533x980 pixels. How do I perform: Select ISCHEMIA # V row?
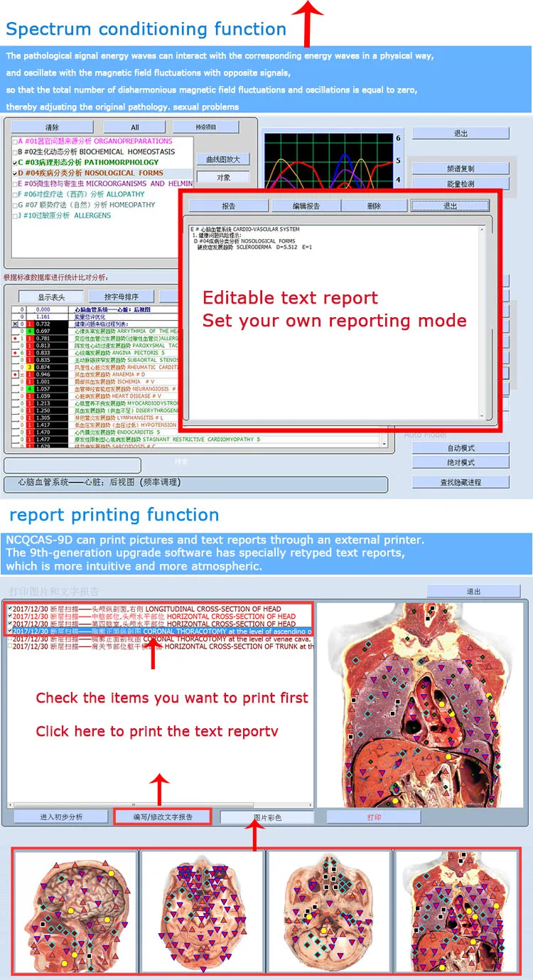[95, 381]
